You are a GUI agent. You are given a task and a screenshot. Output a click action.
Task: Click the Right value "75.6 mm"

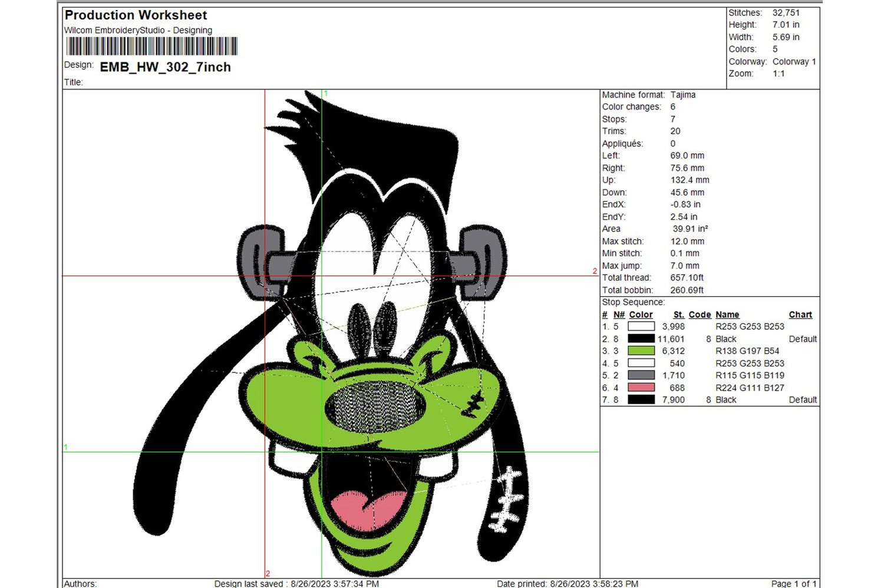click(x=688, y=168)
